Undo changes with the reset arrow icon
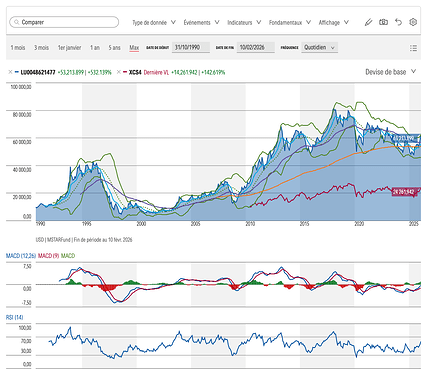 pyautogui.click(x=398, y=22)
